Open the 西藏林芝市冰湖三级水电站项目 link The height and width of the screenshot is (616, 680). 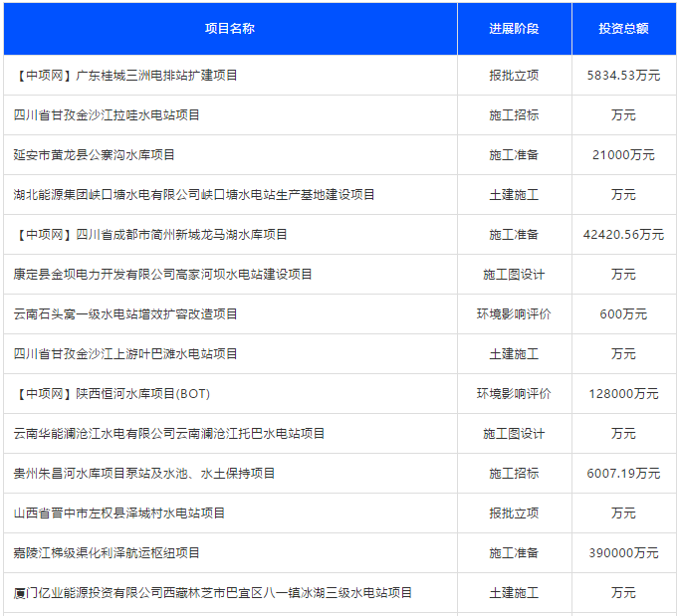[213, 593]
